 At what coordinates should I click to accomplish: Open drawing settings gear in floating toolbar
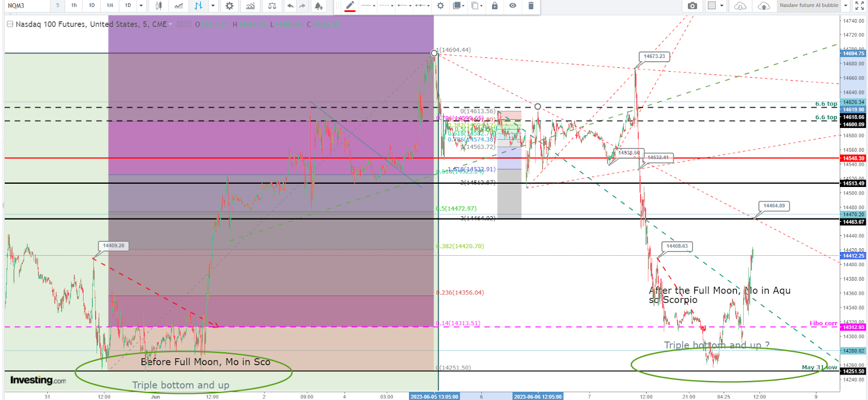[440, 5]
